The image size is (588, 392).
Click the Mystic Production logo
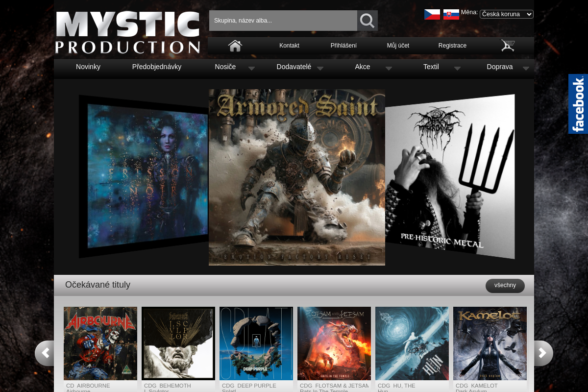127,32
